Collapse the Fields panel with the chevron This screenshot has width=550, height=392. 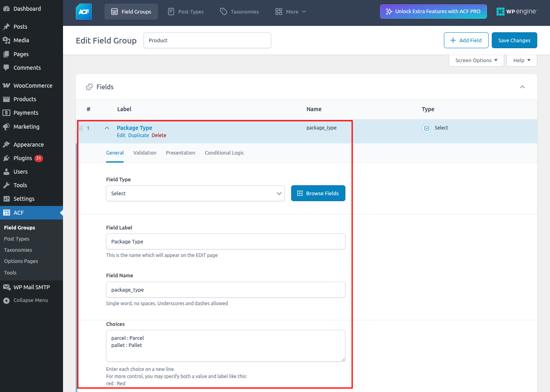tap(522, 87)
